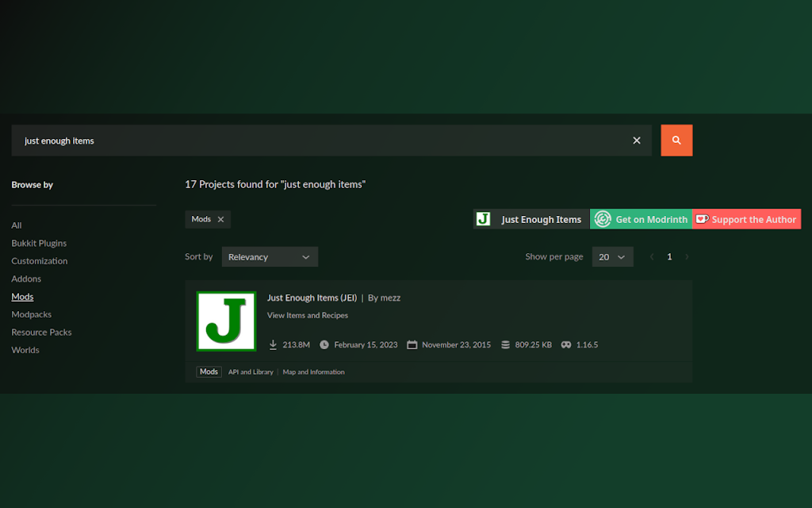The image size is (812, 508).
Task: Click the small J logo in the banner
Action: click(x=483, y=219)
